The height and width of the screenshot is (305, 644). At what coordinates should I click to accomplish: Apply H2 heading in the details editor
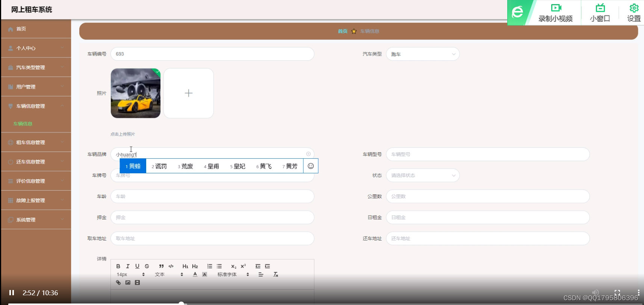tap(195, 266)
